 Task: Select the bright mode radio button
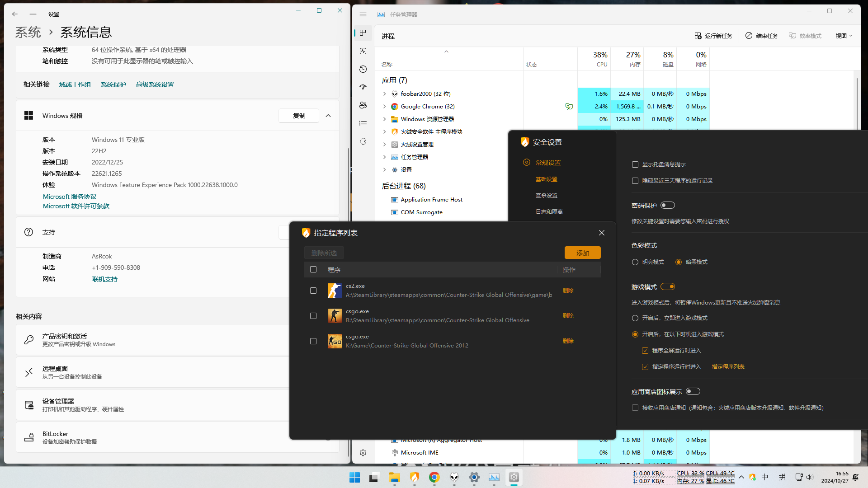635,262
